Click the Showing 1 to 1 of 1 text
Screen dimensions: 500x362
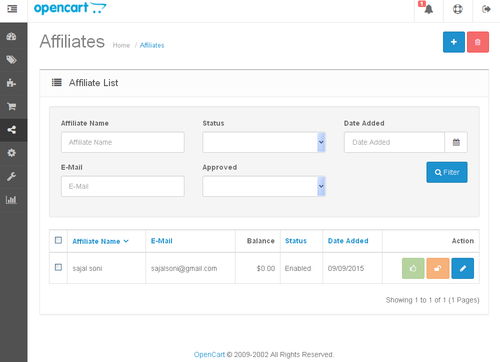432,300
